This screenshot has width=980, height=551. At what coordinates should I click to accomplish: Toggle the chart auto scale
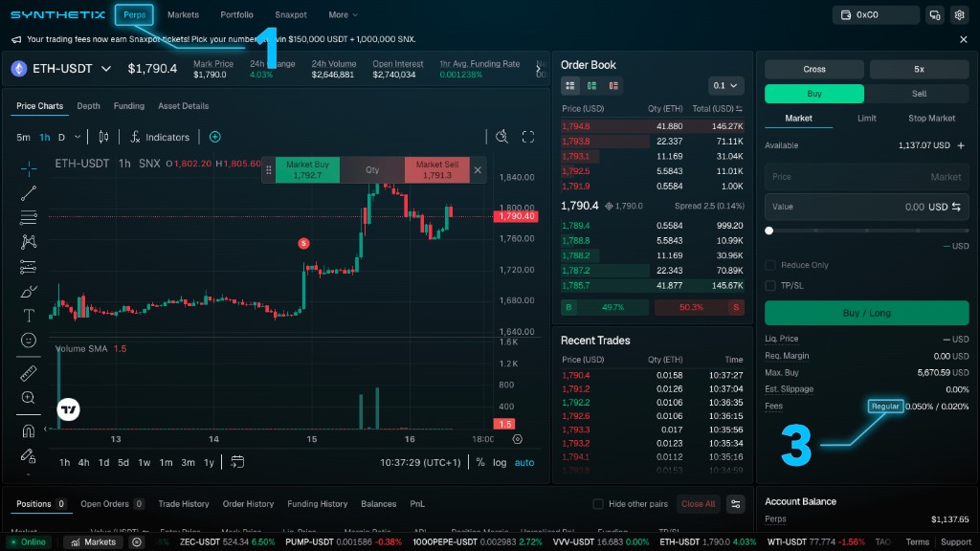point(524,463)
